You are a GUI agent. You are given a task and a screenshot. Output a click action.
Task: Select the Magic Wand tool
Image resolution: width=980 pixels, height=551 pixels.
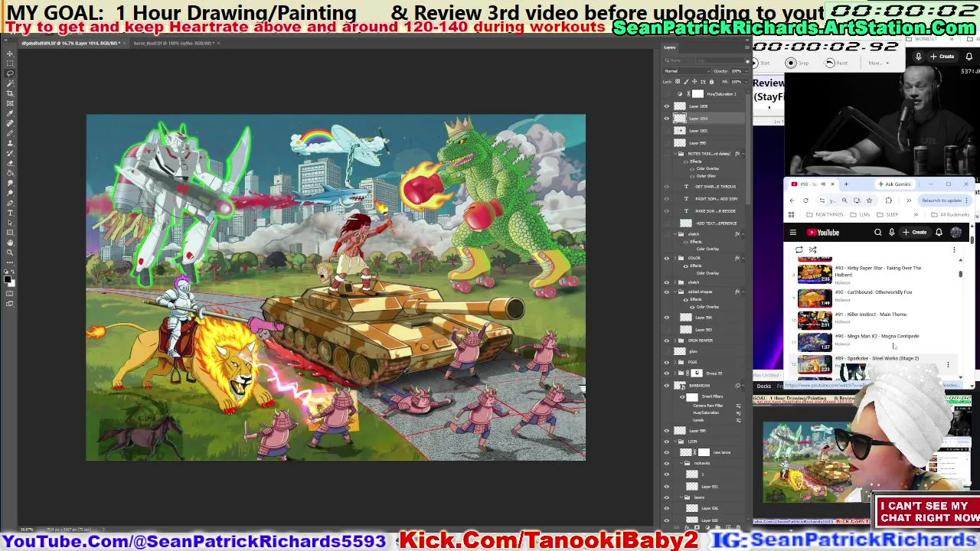[x=10, y=83]
